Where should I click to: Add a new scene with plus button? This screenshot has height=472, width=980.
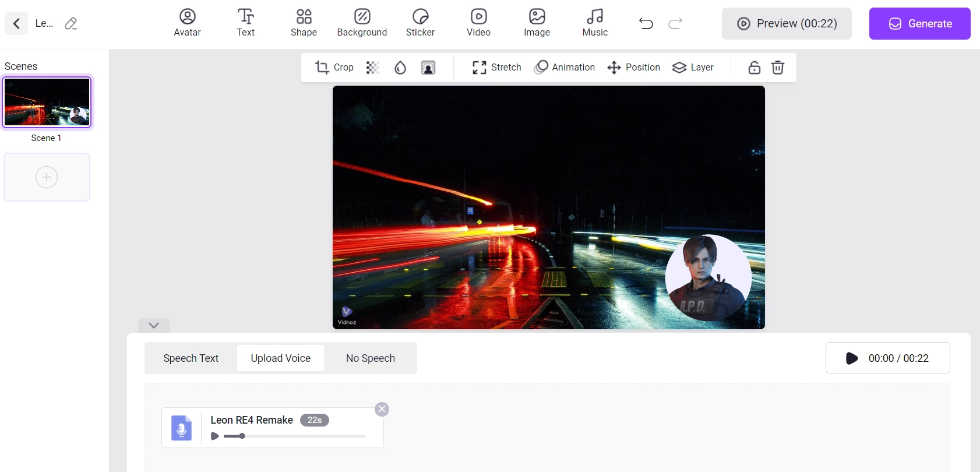47,177
